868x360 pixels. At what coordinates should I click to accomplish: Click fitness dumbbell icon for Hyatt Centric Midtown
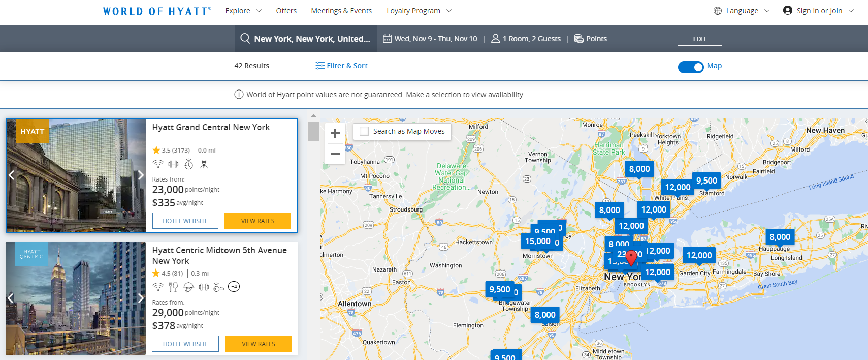pyautogui.click(x=204, y=287)
